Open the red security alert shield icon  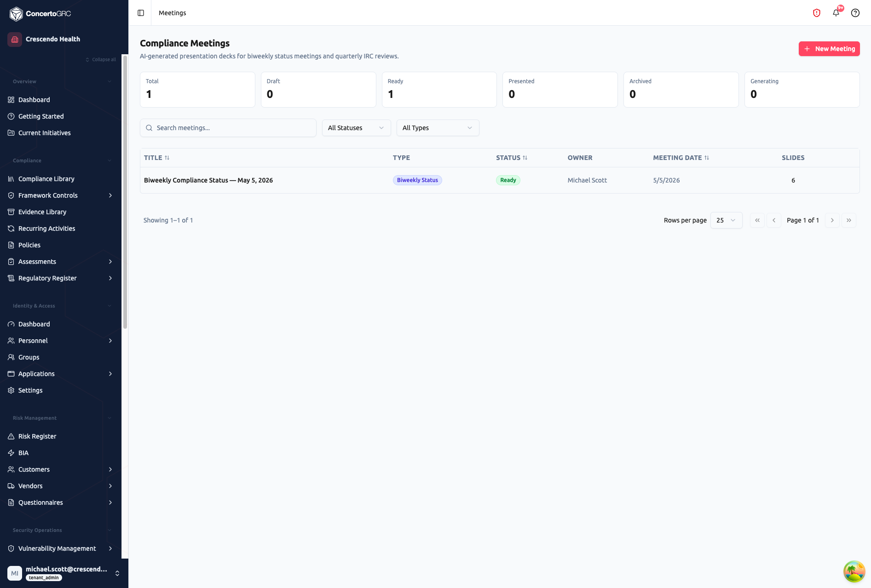pos(817,13)
